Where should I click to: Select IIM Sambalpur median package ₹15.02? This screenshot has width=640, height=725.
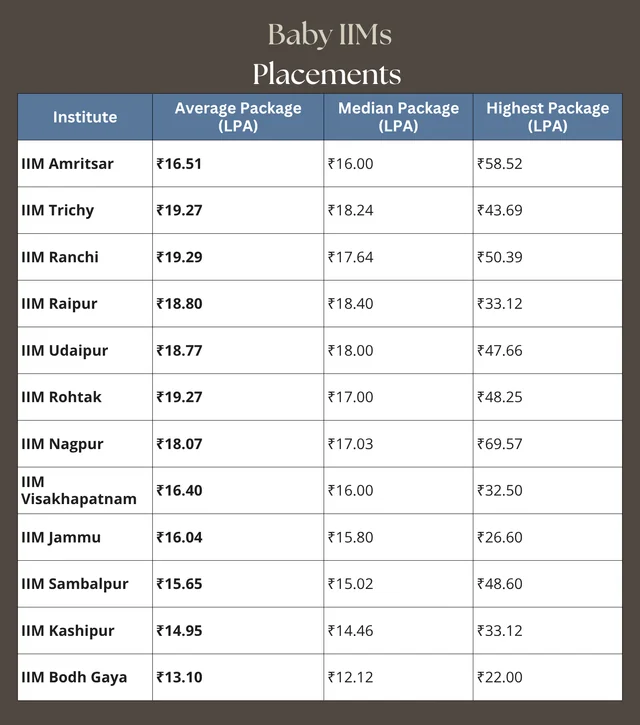tap(351, 584)
